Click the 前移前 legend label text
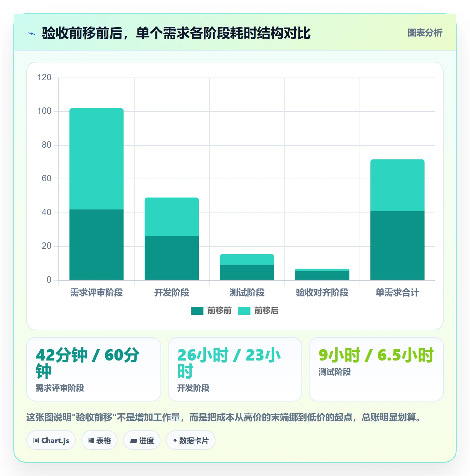Screen dimensions: 470x476 pos(220,311)
